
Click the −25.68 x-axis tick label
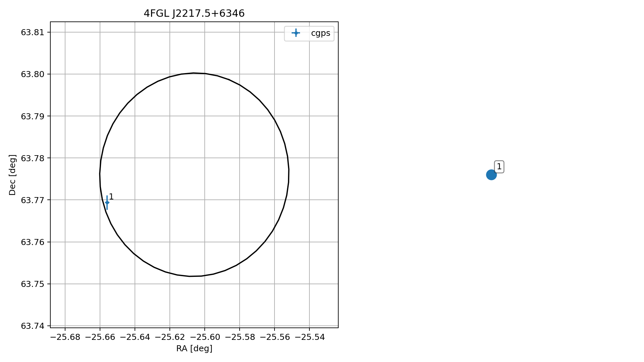tap(65, 337)
